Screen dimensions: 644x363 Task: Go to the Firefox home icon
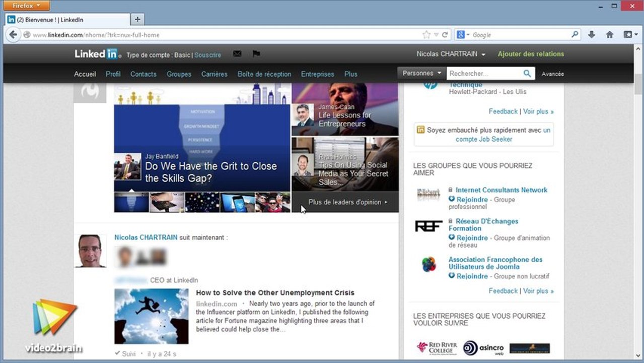point(610,35)
